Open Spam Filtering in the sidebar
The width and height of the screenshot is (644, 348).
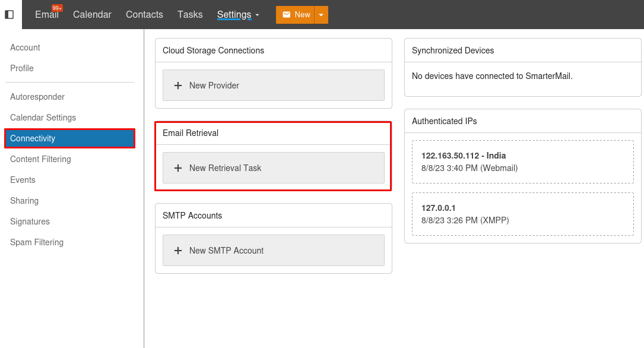(x=37, y=242)
